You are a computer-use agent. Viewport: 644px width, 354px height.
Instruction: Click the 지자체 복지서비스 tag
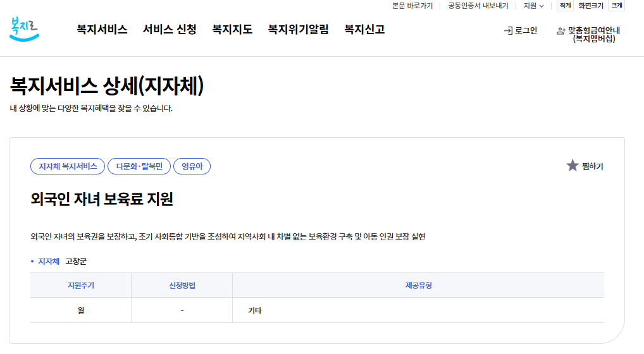click(68, 166)
